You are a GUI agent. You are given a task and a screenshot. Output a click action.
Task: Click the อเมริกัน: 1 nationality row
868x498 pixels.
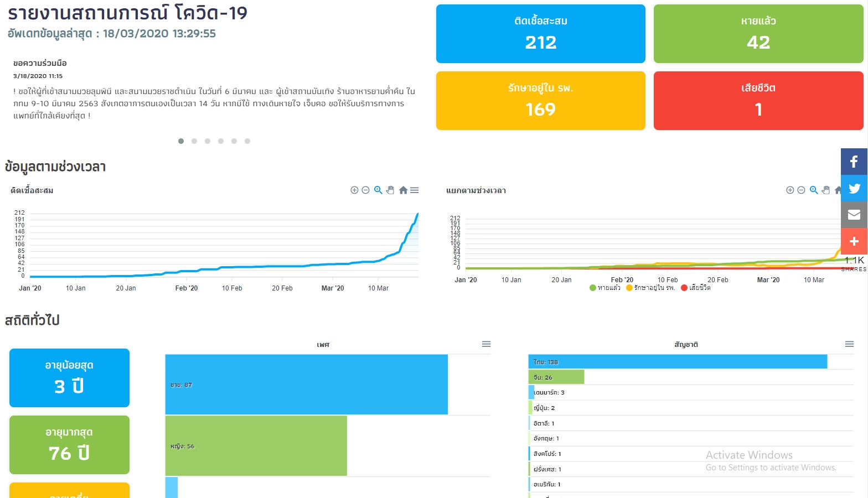tap(691, 484)
